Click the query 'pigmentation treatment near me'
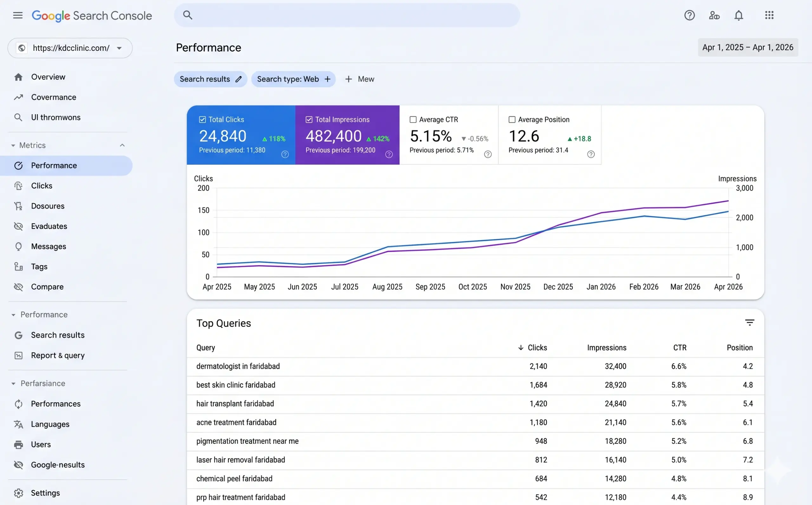Screen dimensions: 812x505 (x=247, y=441)
